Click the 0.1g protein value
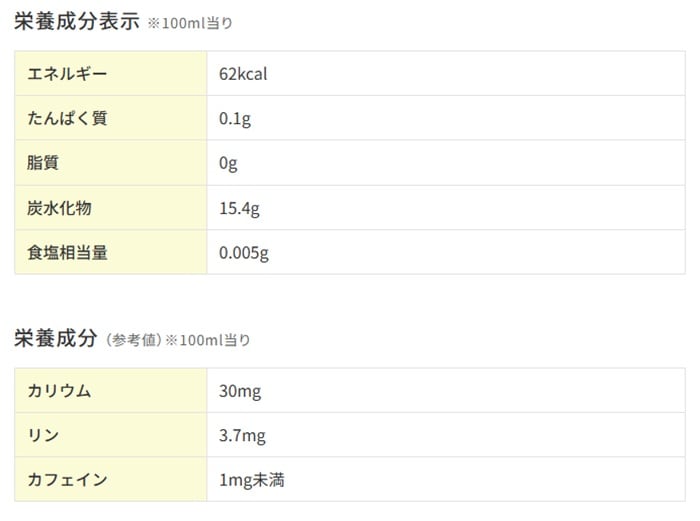The image size is (700, 521). click(234, 119)
